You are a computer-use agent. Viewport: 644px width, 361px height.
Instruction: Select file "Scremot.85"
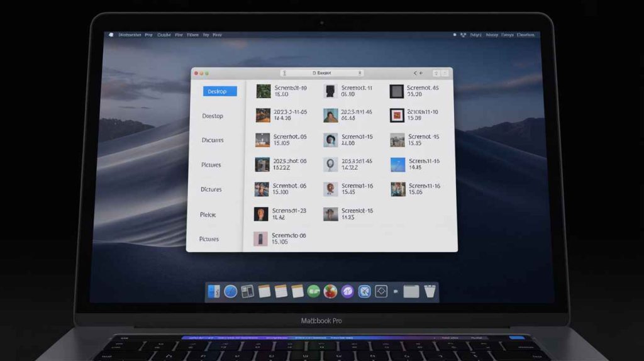click(x=414, y=91)
